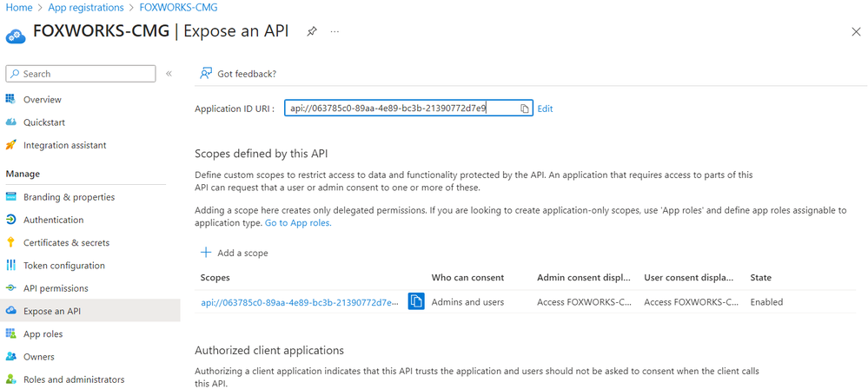Click the Admin consent display column header
The height and width of the screenshot is (389, 868).
[x=585, y=277]
